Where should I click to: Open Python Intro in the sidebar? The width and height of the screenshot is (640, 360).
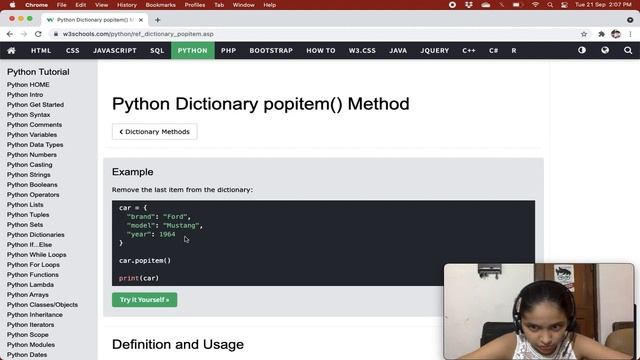tap(25, 95)
